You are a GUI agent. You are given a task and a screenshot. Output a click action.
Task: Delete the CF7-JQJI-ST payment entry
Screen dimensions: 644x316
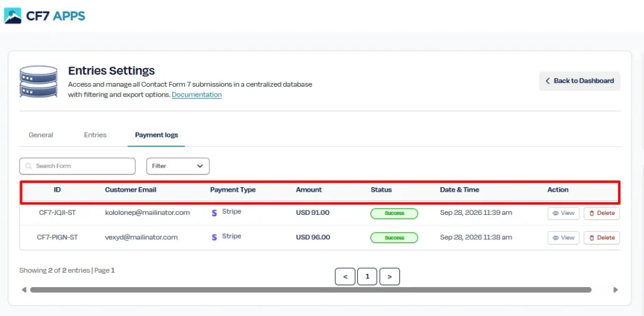click(602, 214)
